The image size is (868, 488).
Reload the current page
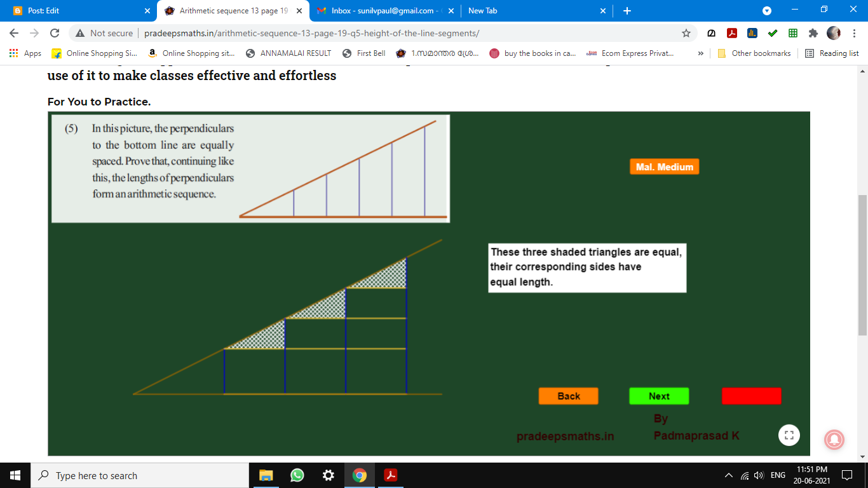click(55, 33)
